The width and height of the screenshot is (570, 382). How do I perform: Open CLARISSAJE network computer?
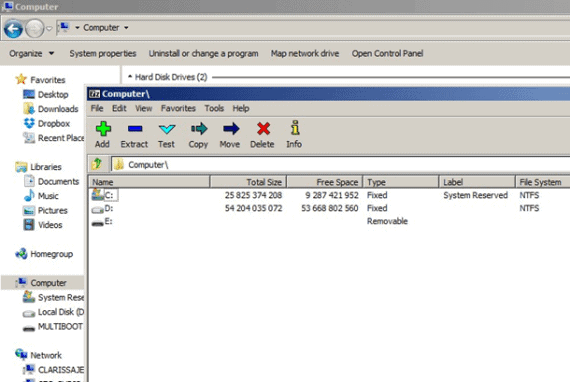pyautogui.click(x=53, y=370)
